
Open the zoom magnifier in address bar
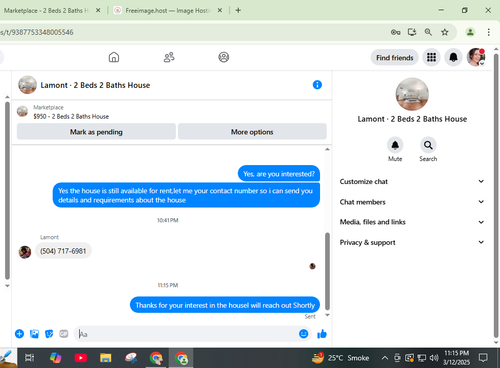[428, 32]
